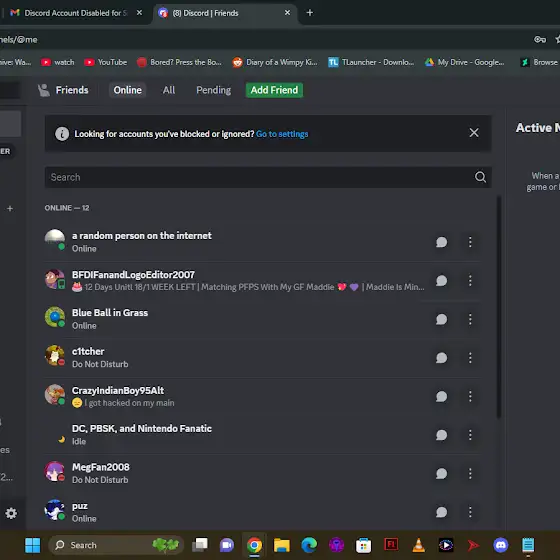560x560 pixels.
Task: Open the watch bookmark
Action: pos(58,62)
